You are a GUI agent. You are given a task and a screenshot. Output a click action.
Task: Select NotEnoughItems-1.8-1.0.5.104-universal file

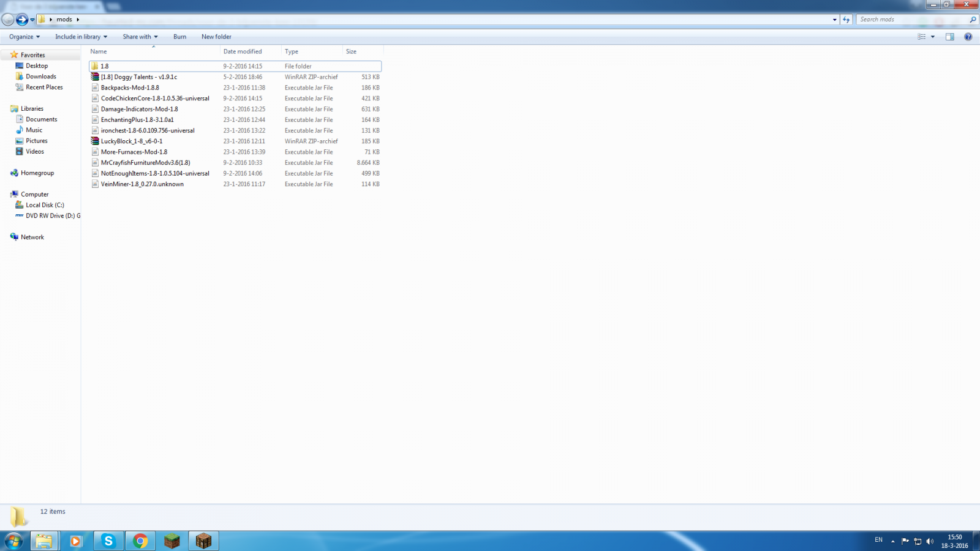155,173
